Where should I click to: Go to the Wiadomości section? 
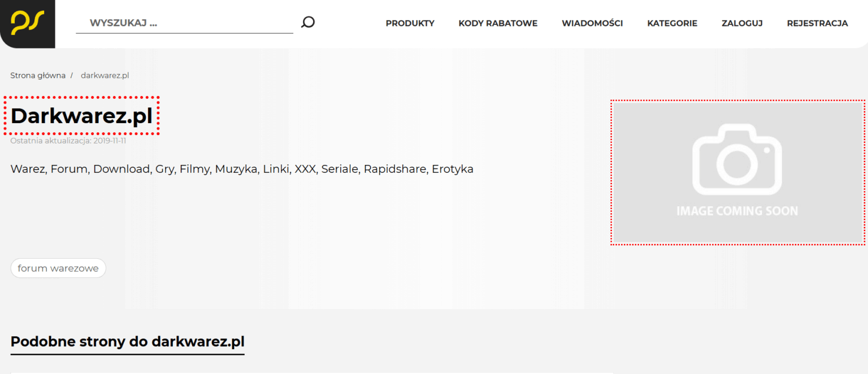[x=592, y=23]
